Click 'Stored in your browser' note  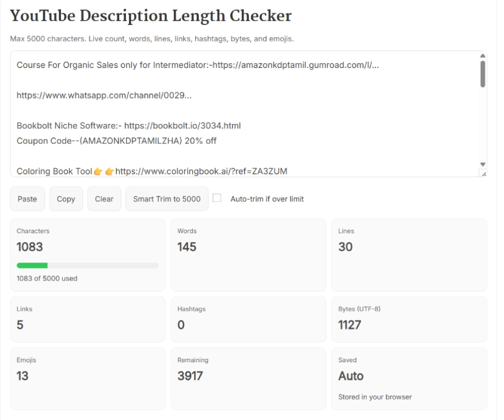375,397
